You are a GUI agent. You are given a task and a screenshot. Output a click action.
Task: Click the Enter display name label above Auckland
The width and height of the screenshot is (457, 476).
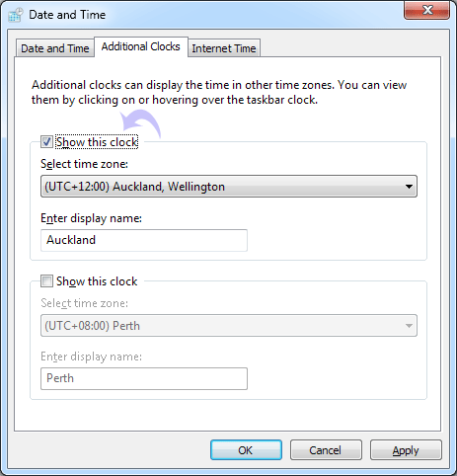click(91, 218)
